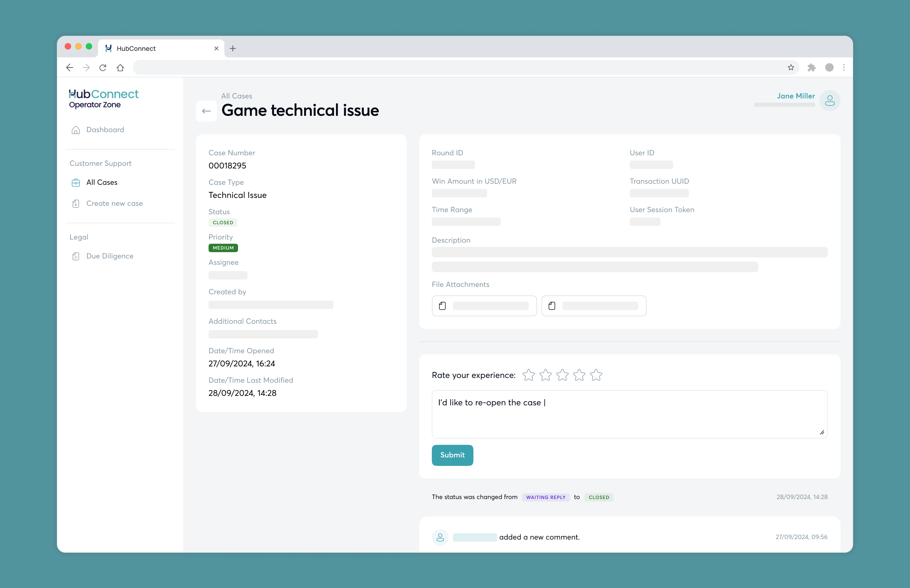The width and height of the screenshot is (910, 588).
Task: Click the WAITING REPLY status badge
Action: coord(546,497)
